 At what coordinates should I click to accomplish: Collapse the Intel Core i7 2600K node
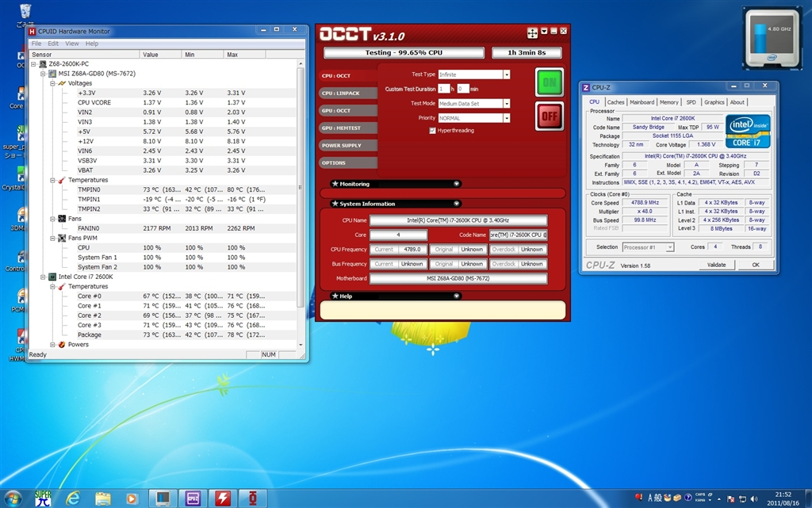[44, 277]
